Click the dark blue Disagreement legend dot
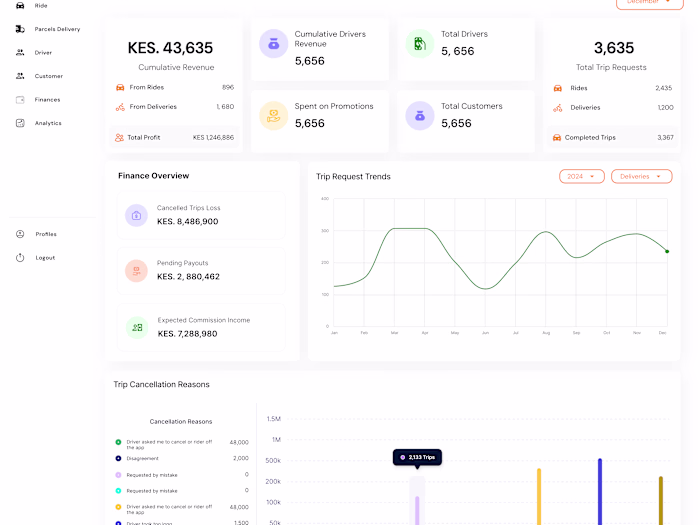Viewport: 700px width, 525px height. point(118,458)
